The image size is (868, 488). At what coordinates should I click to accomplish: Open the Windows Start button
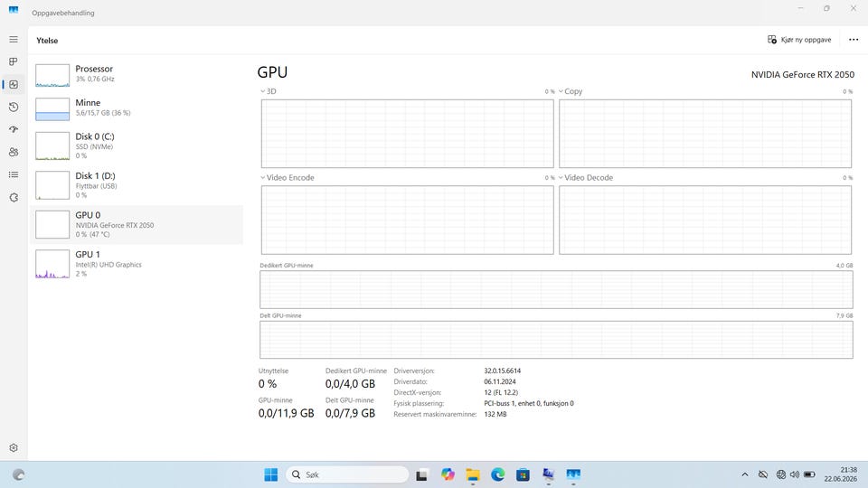click(270, 474)
